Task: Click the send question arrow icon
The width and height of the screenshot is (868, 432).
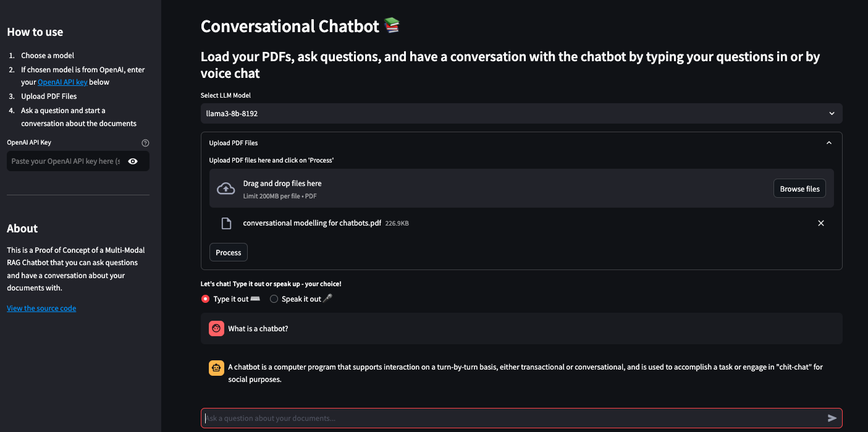Action: (x=831, y=417)
